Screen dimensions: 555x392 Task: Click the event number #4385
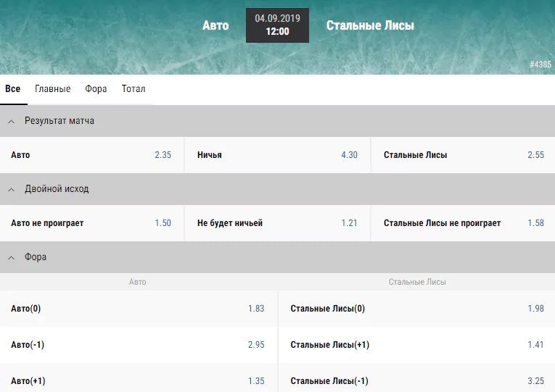[540, 64]
